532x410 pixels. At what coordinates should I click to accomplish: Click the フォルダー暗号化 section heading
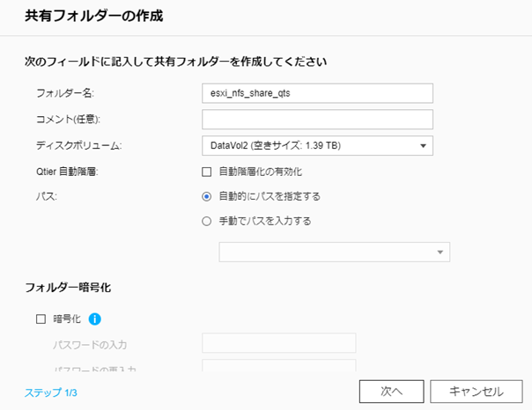click(x=67, y=287)
